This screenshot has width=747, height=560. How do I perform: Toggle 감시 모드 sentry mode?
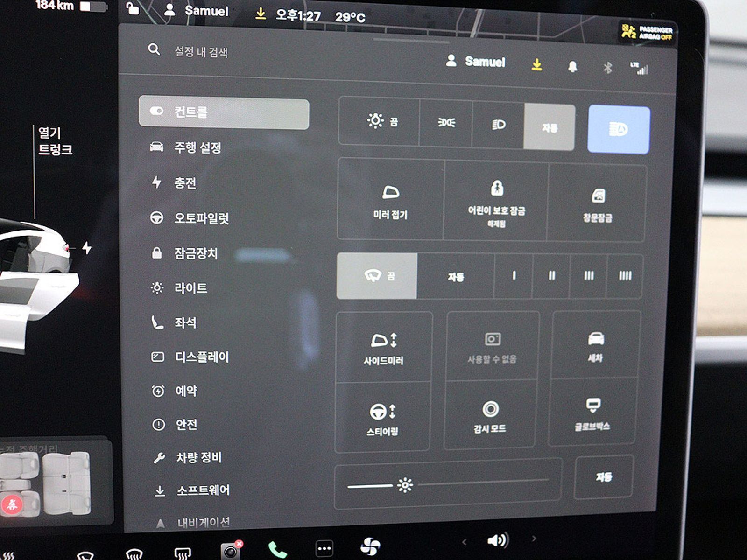pos(490,415)
